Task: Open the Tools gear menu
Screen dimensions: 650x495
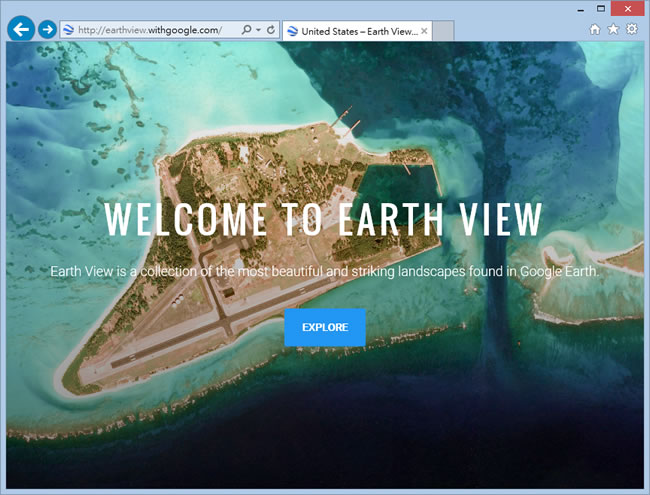Action: coord(631,30)
